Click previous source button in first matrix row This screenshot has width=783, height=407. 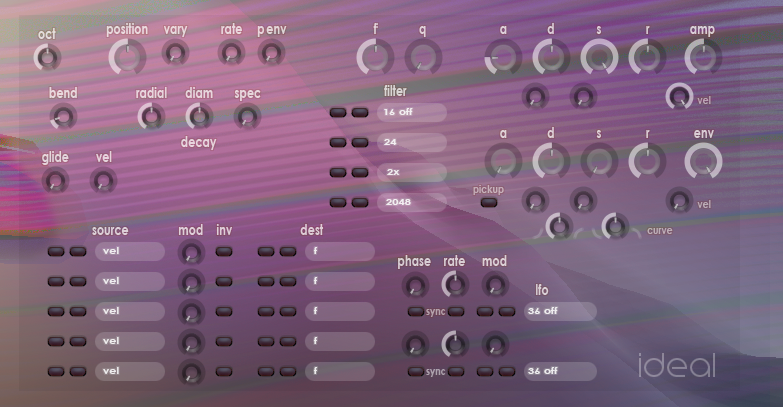pyautogui.click(x=56, y=252)
